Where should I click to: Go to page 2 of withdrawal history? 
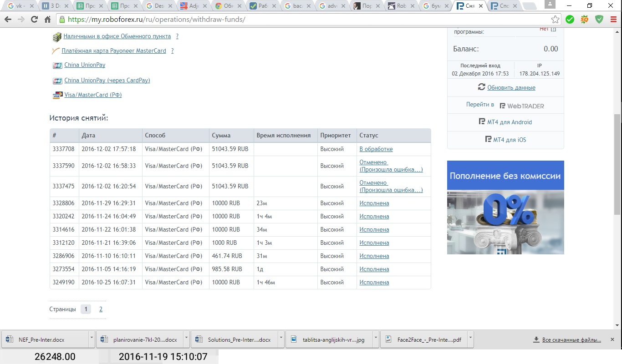point(101,309)
